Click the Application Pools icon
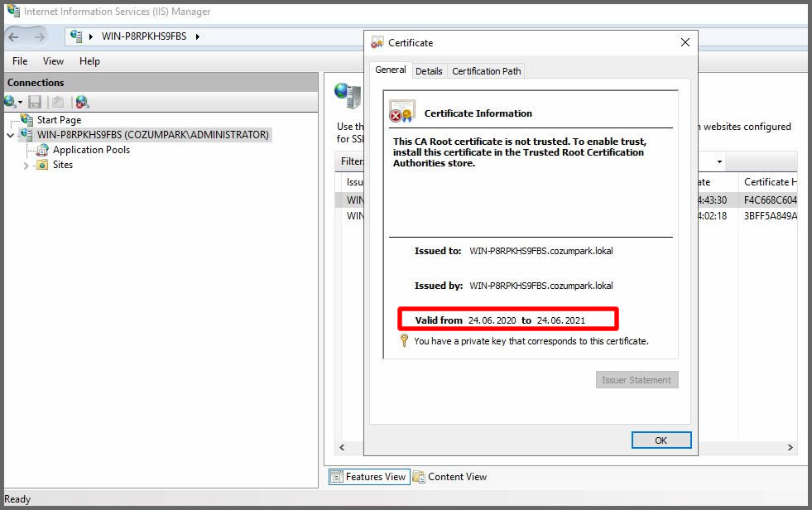812x510 pixels. coord(42,150)
